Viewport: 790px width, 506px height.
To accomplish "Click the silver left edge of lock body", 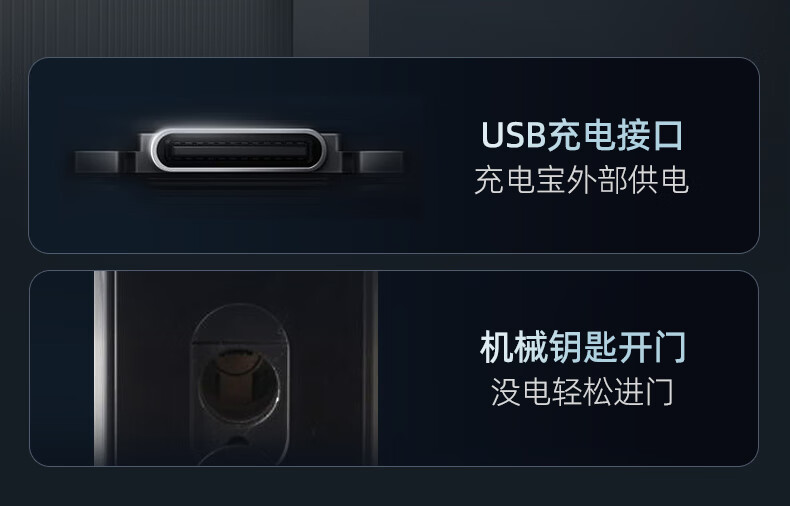I will point(101,368).
